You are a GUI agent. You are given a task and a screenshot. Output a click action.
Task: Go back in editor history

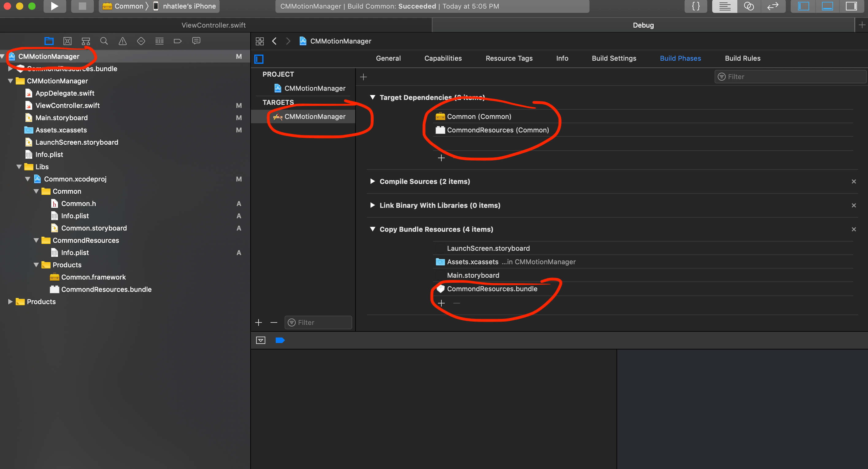[x=274, y=41]
